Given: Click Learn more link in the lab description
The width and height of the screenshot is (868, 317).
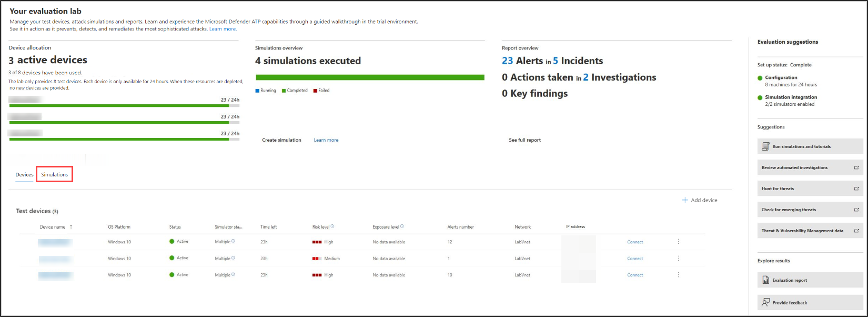Looking at the screenshot, I should 223,29.
